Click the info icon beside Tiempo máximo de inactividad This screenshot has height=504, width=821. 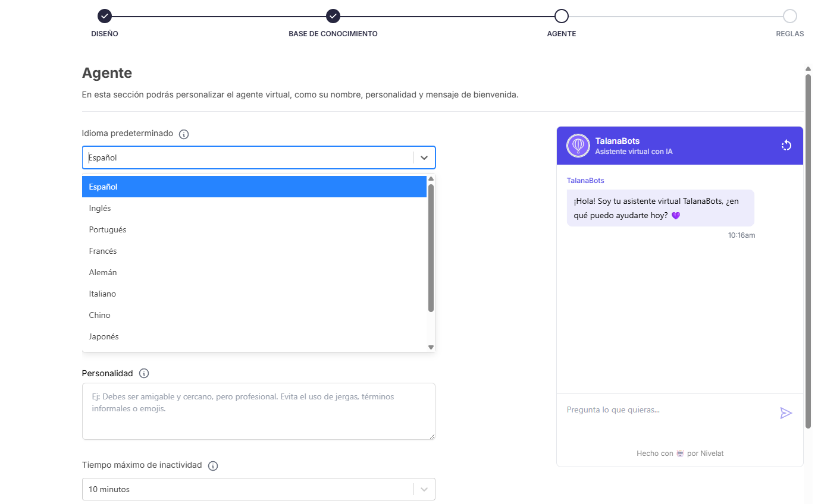pos(212,465)
